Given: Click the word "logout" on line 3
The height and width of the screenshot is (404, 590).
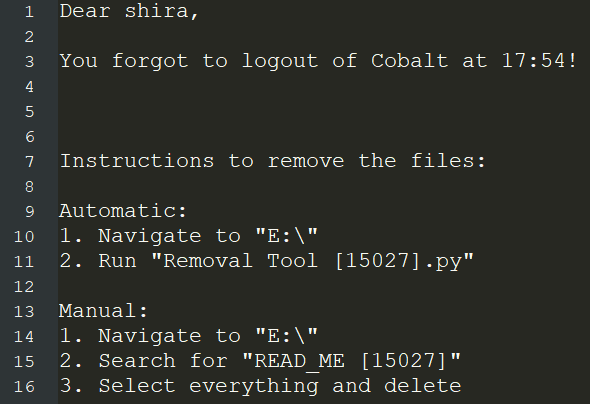Looking at the screenshot, I should (x=280, y=62).
